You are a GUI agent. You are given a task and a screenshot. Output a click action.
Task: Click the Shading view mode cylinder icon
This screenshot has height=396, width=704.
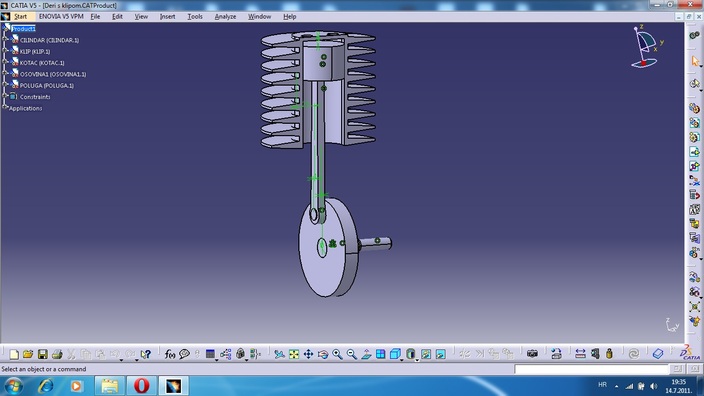pyautogui.click(x=410, y=354)
